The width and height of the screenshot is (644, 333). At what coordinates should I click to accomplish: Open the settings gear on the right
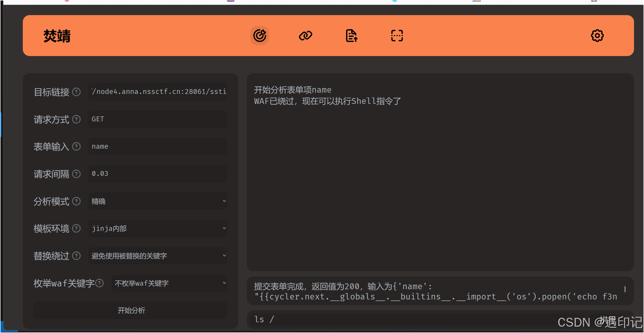point(597,36)
